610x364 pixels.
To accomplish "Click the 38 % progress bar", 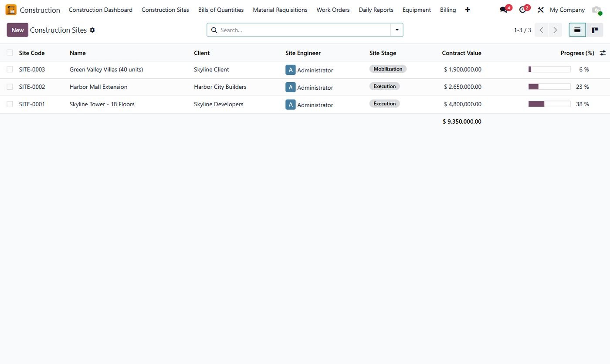I will (549, 104).
